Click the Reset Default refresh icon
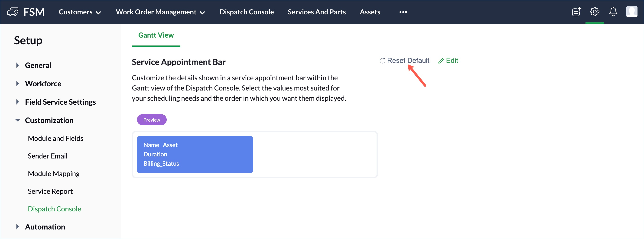 382,61
